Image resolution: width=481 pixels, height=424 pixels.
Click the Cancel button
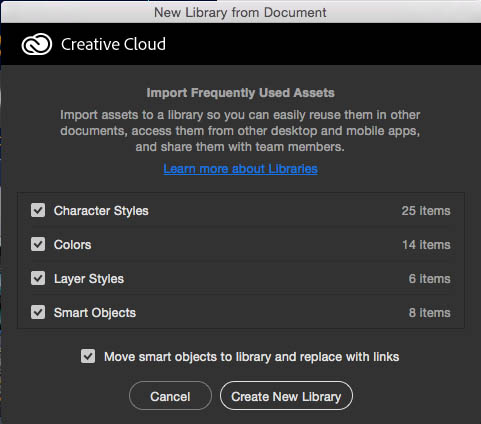click(x=170, y=396)
